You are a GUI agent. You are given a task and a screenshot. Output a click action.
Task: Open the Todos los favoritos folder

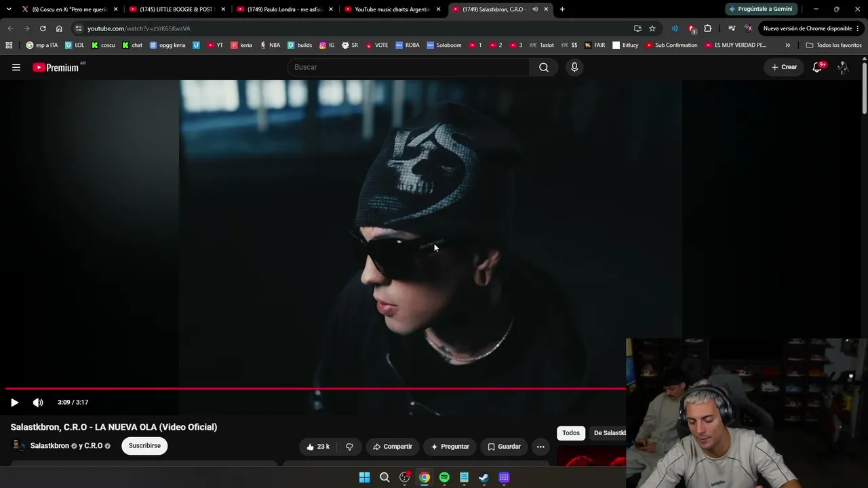coord(833,45)
